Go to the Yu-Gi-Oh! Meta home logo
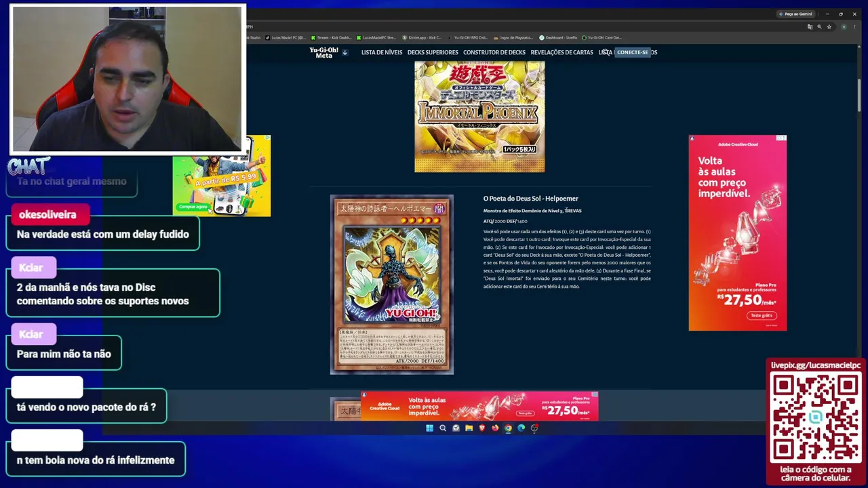This screenshot has width=868, height=488. coord(324,52)
